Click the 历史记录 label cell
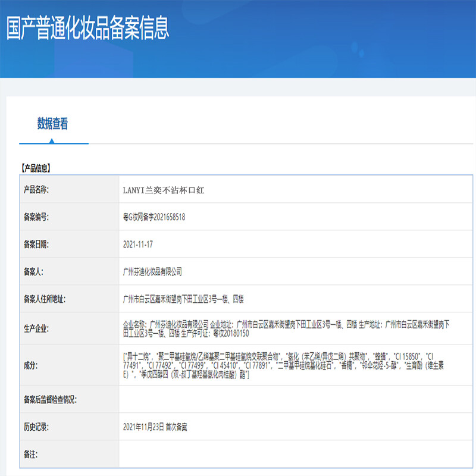The image size is (476, 476). click(70, 427)
